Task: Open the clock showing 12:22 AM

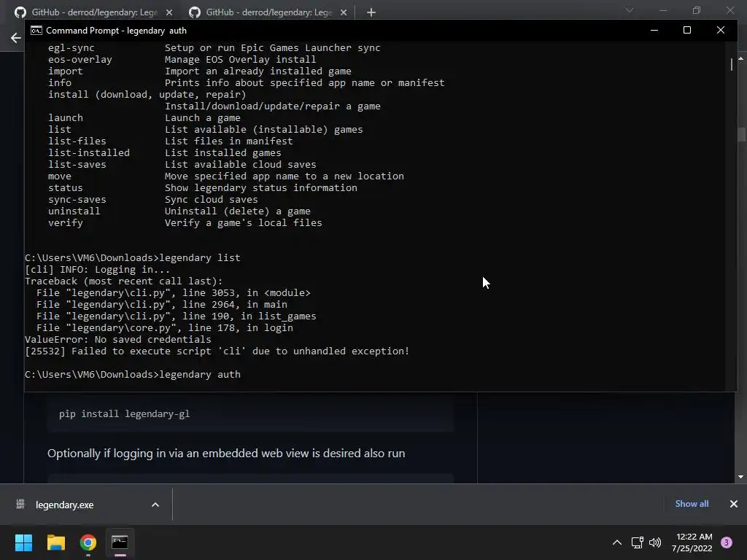Action: 692,542
